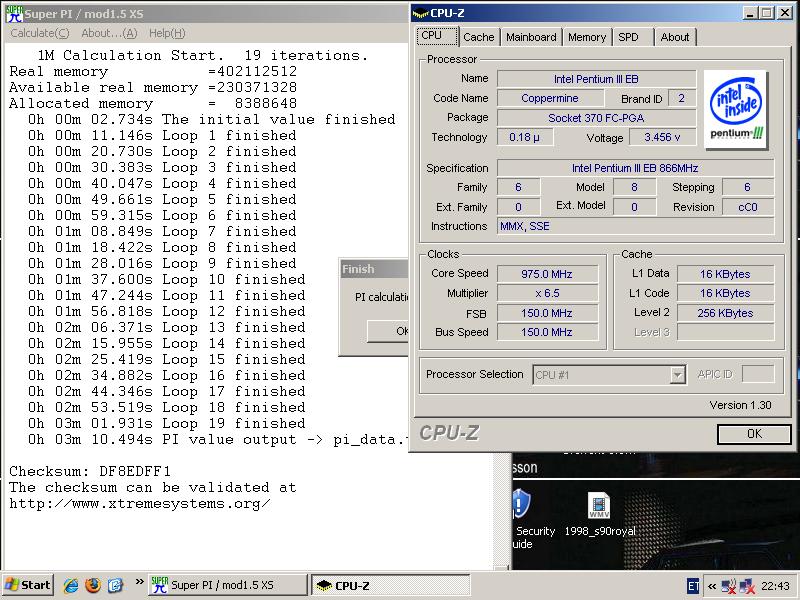This screenshot has width=800, height=600.
Task: Switch to Super PI taskbar button
Action: coord(228,585)
